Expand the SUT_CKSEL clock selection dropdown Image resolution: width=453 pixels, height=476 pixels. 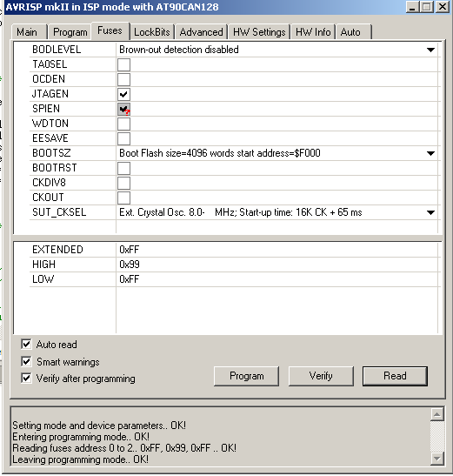click(431, 212)
